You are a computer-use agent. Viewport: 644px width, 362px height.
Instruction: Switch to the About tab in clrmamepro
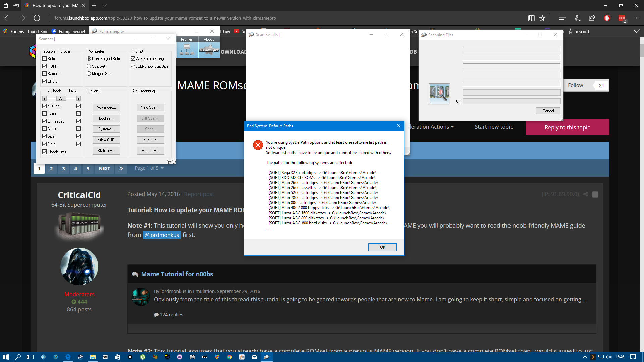pos(209,39)
